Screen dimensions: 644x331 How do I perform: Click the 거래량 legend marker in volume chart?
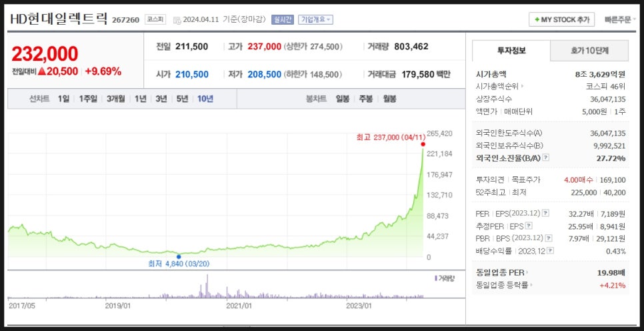pos(436,278)
